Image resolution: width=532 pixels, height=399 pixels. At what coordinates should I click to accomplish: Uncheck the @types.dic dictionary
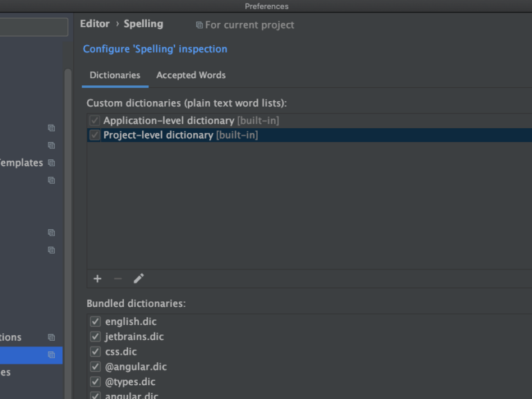[x=96, y=382]
